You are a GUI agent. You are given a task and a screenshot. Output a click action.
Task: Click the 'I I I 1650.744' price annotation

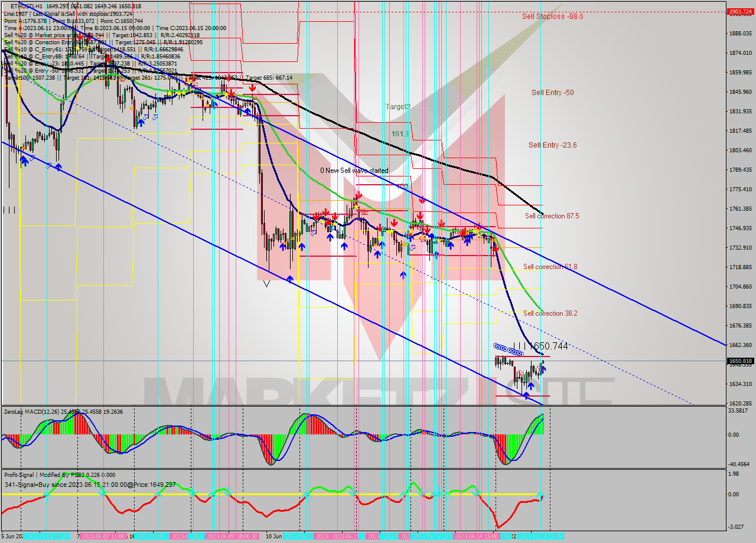[540, 346]
